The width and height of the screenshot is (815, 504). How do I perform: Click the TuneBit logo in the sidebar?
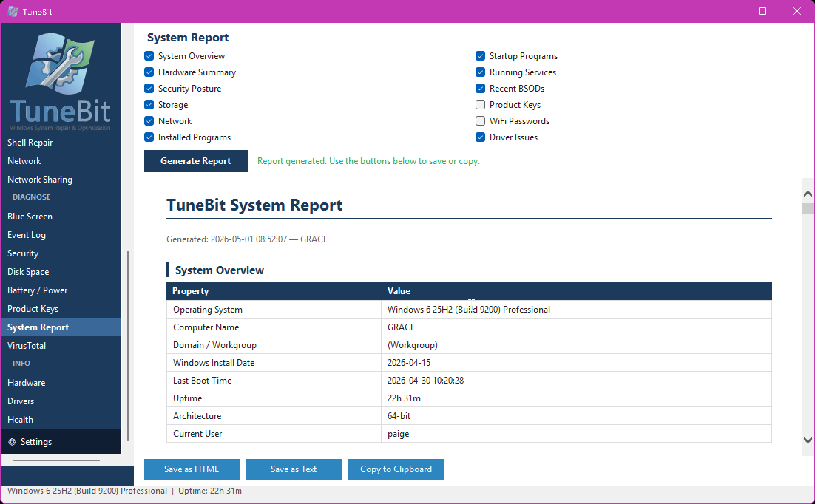pyautogui.click(x=60, y=82)
